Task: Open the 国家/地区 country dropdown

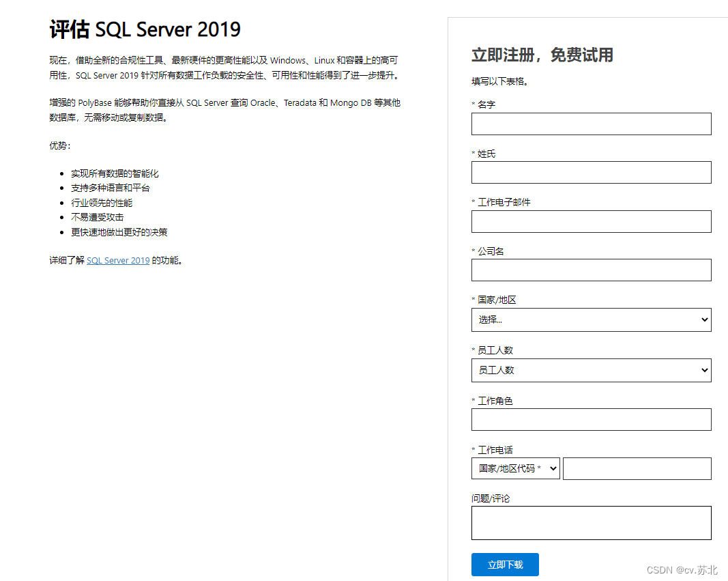Action: (x=591, y=320)
